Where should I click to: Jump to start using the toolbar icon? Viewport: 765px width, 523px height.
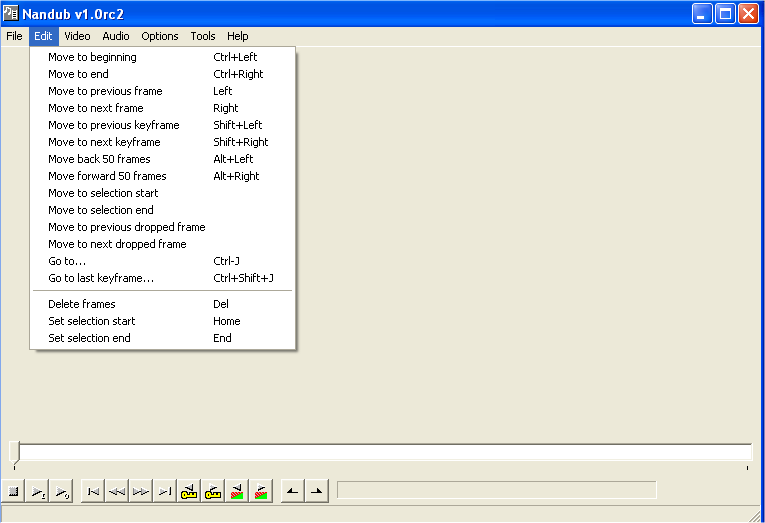93,491
